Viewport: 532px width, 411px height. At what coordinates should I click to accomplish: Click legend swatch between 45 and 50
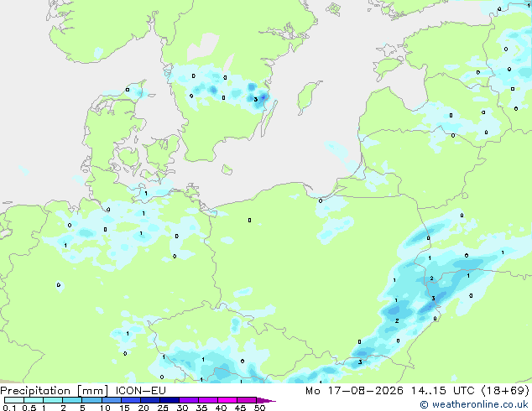(247, 400)
